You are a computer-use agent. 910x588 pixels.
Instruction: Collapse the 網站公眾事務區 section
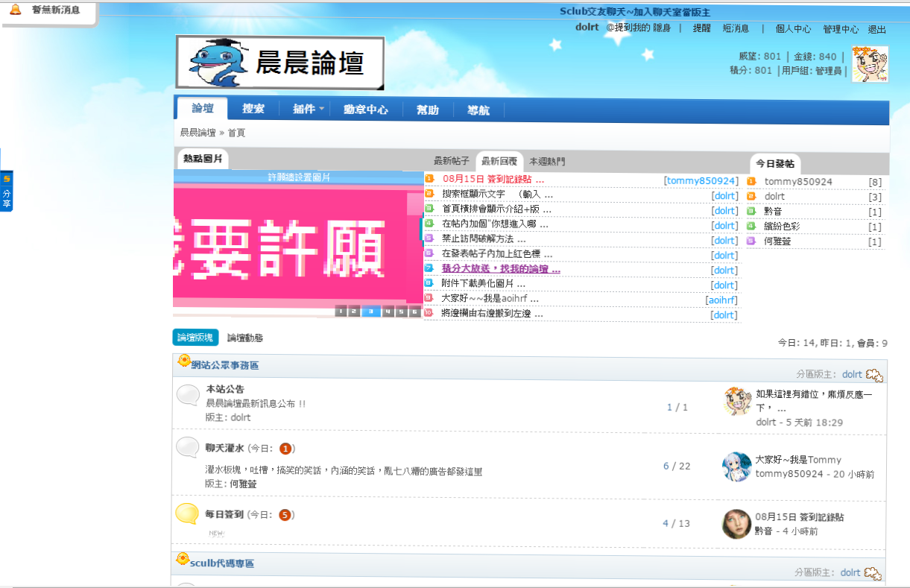(874, 375)
